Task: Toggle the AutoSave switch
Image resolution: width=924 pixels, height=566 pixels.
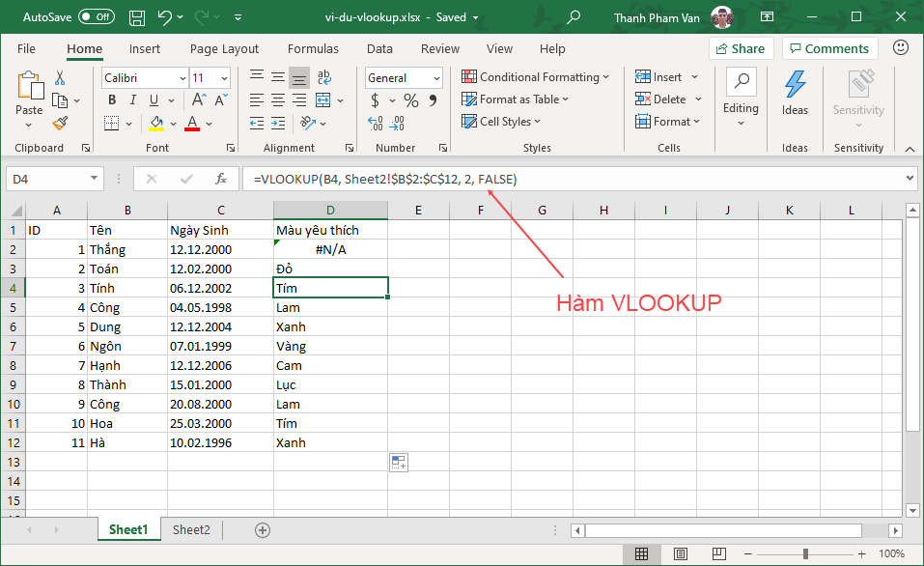Action: 96,17
